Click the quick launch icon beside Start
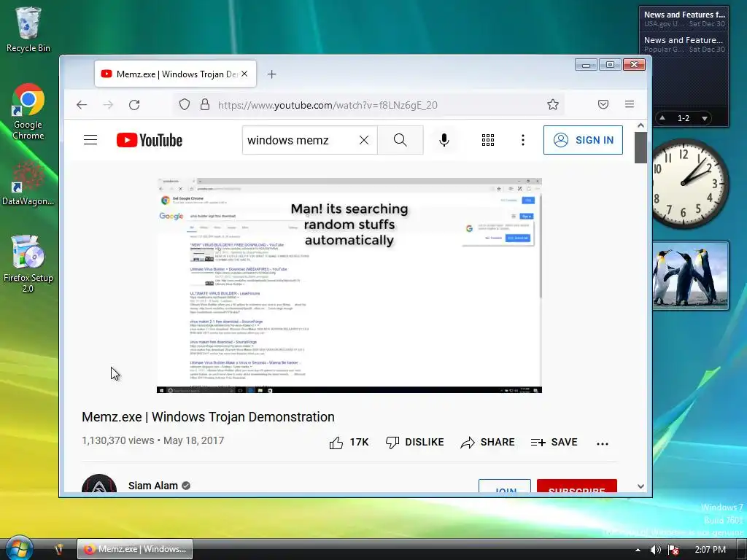Screen dimensions: 747x560 (58, 549)
